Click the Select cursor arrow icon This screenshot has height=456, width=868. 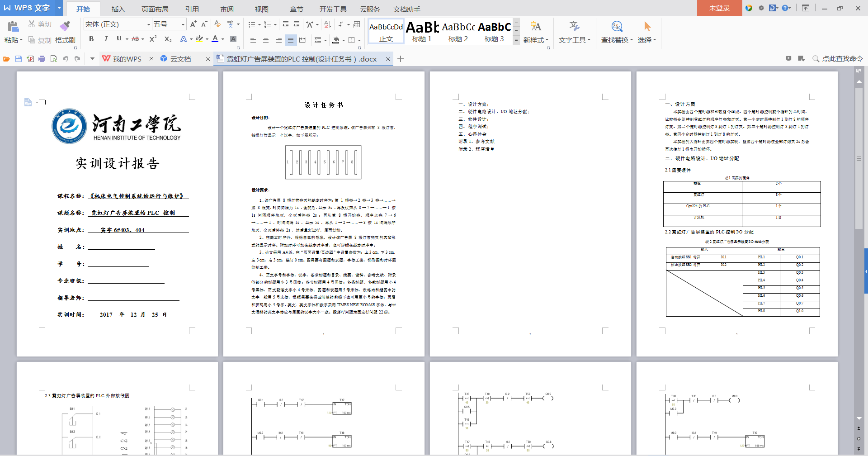647,26
